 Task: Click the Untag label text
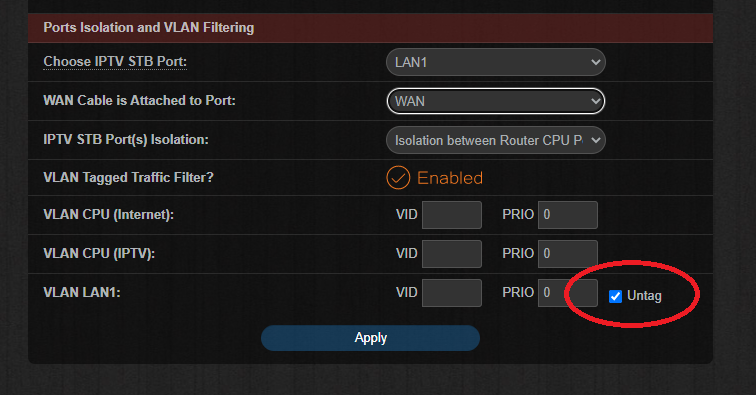[x=644, y=296]
